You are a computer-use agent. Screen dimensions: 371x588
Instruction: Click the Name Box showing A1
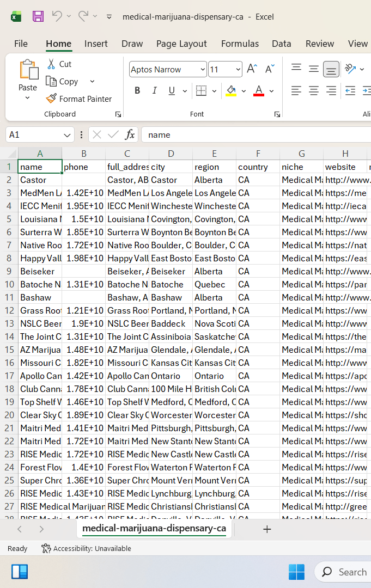tap(39, 134)
